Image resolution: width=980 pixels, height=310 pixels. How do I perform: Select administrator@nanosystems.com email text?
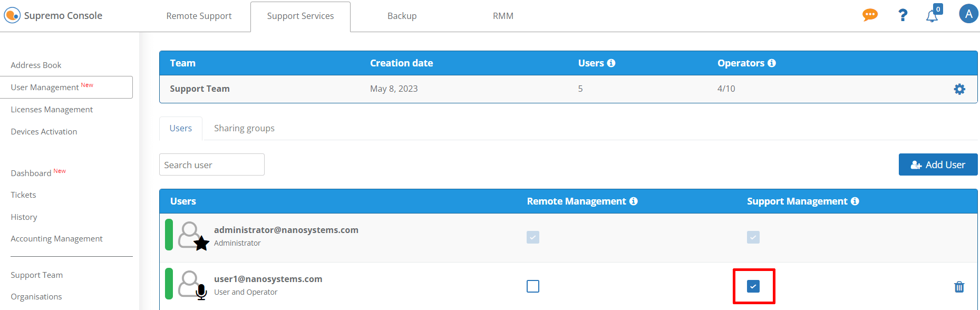pos(286,230)
